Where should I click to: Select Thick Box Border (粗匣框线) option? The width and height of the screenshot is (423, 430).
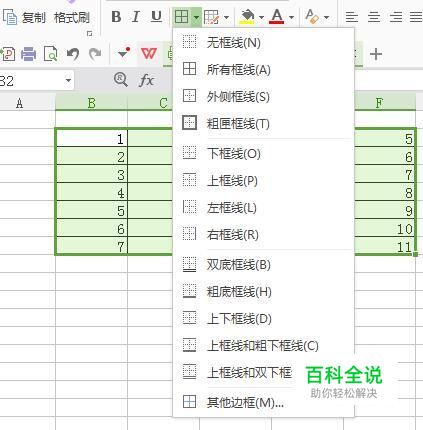tap(263, 124)
